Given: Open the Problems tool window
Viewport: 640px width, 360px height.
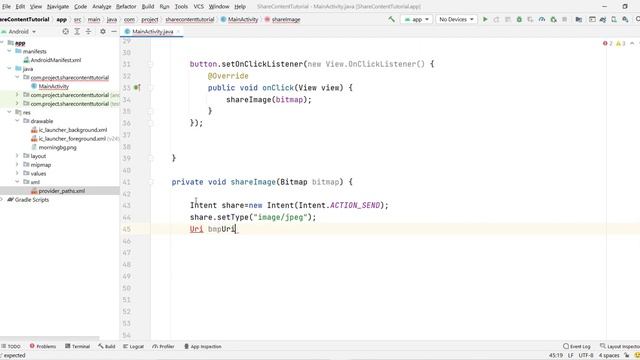Looking at the screenshot, I should 43,346.
